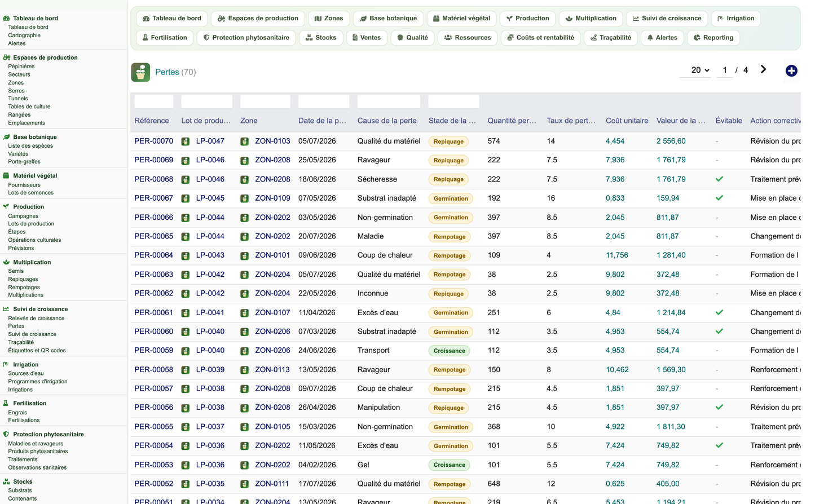
Task: Click the Cause de la perte filter field
Action: [x=389, y=101]
